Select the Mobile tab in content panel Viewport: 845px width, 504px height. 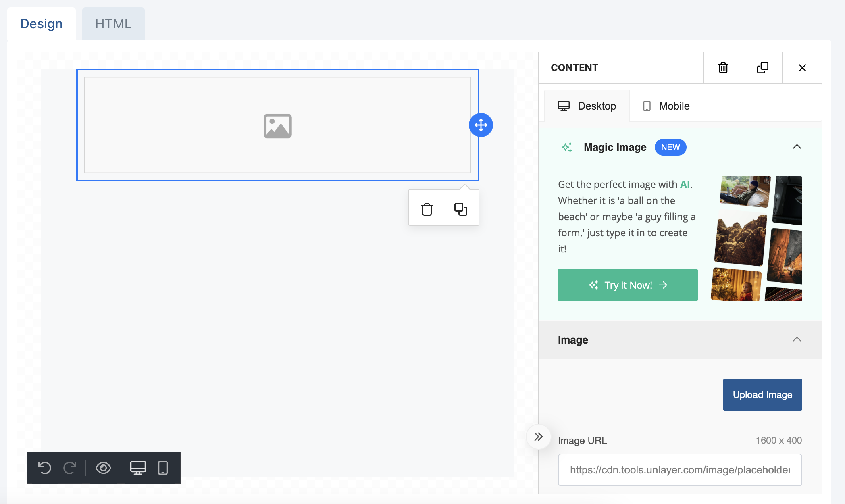[666, 106]
